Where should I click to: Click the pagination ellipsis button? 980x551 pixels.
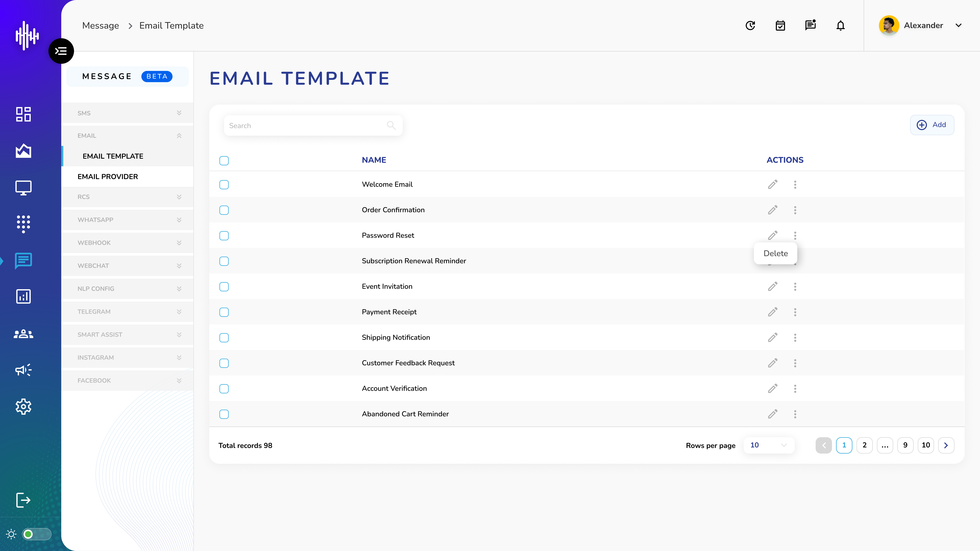[x=885, y=445]
